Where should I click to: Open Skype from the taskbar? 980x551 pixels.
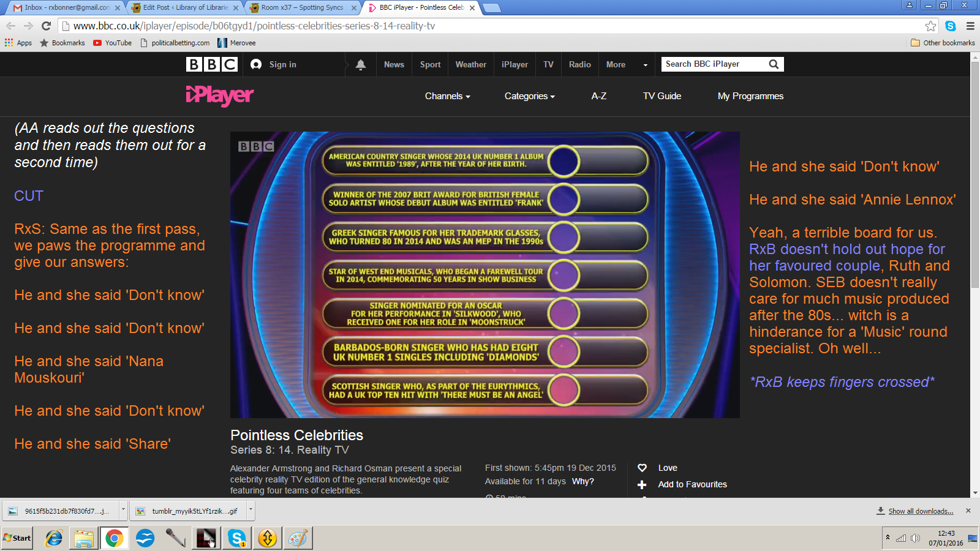pos(236,538)
